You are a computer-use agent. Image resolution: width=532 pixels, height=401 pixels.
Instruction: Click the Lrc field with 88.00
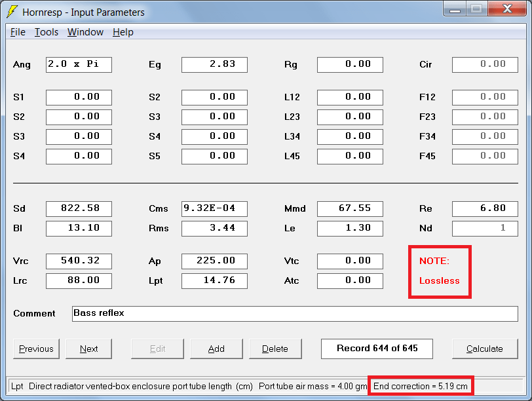[x=79, y=280]
